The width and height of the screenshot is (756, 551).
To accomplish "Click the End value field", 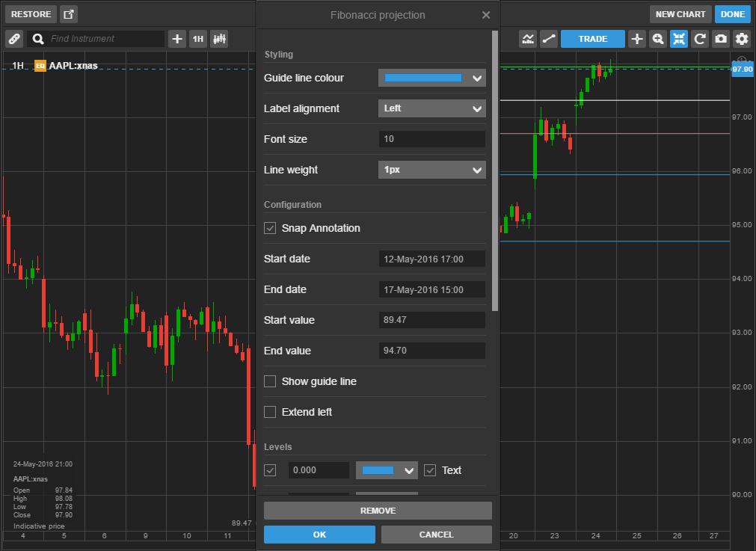I will pos(432,351).
